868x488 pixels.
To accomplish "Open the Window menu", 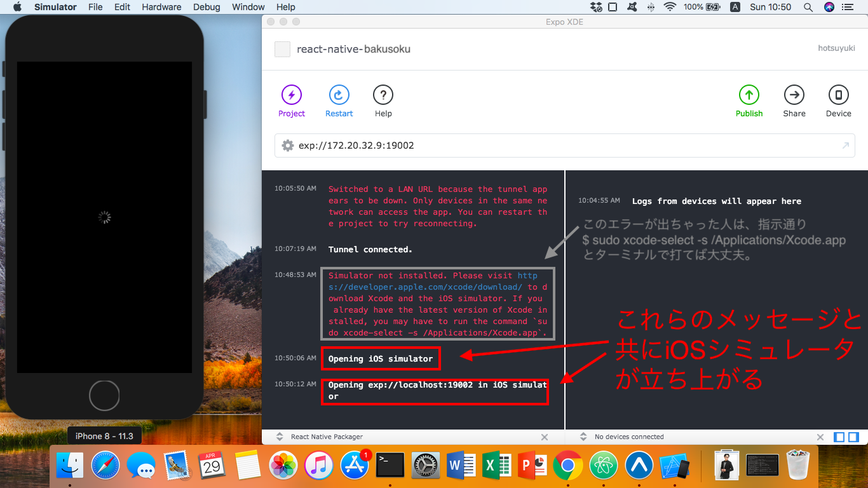I will [x=248, y=7].
